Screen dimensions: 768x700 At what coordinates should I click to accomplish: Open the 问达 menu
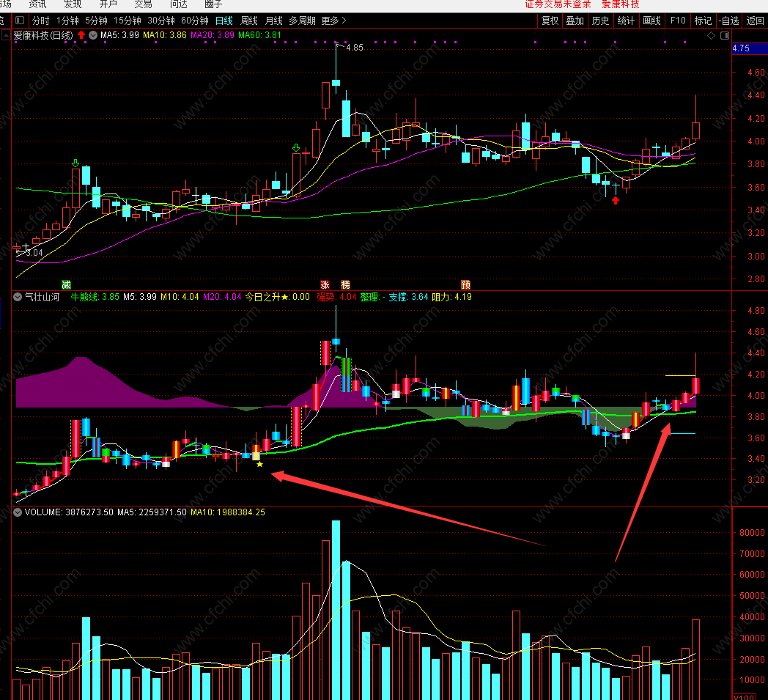tap(179, 4)
